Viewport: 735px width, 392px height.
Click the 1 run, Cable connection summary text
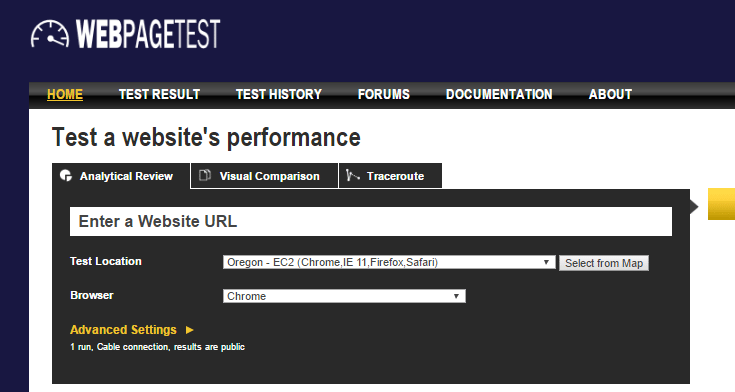(x=158, y=347)
